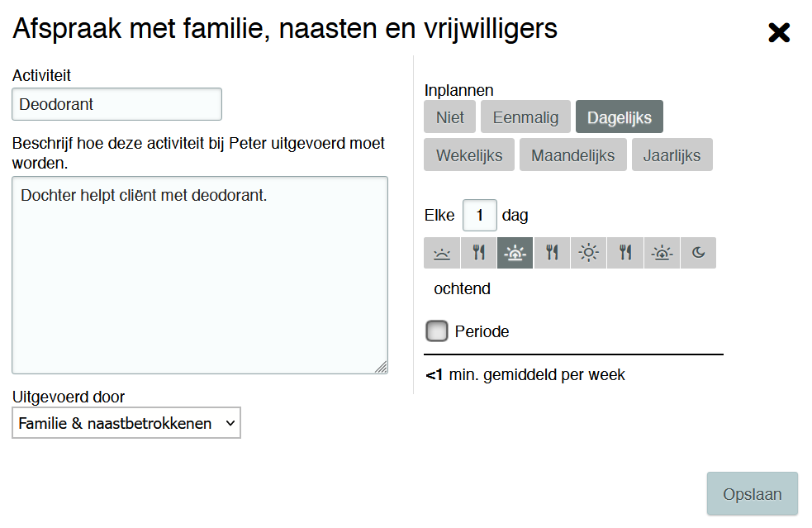
Task: Click the Activiteit field containing Deodorant
Action: 116,104
